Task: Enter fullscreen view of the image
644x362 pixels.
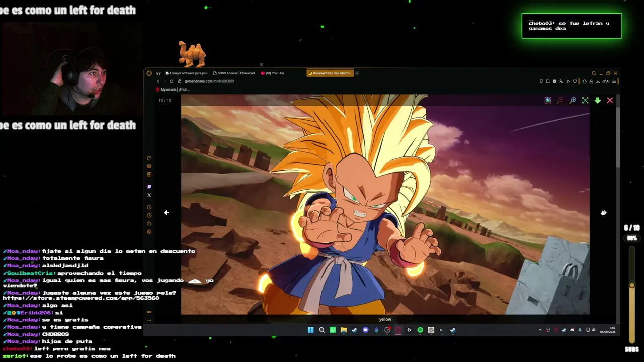Action: tap(585, 101)
